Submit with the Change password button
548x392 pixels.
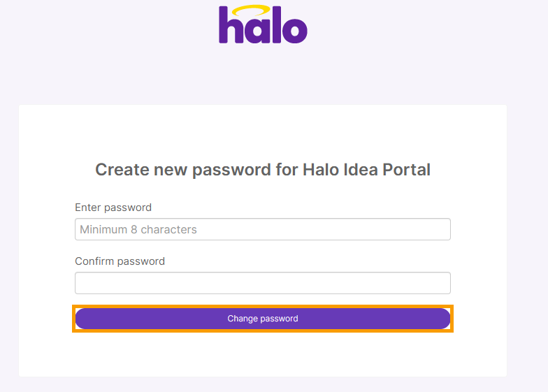(263, 319)
